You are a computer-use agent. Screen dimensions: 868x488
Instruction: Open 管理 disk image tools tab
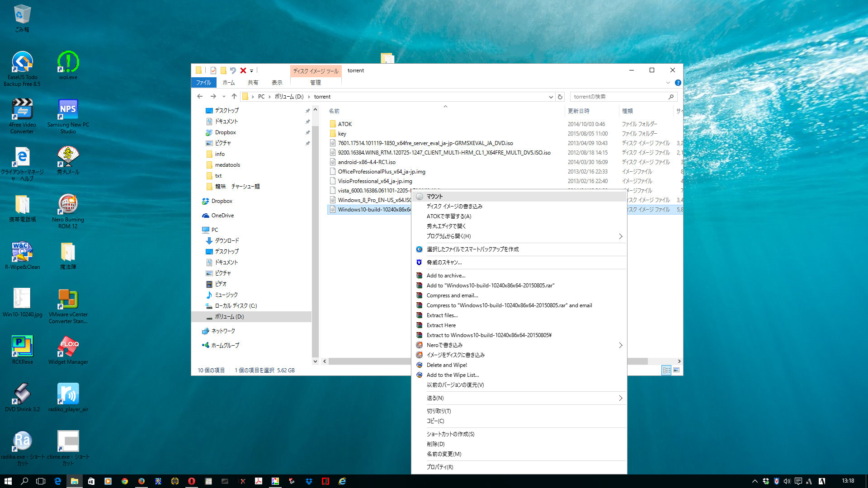(316, 83)
